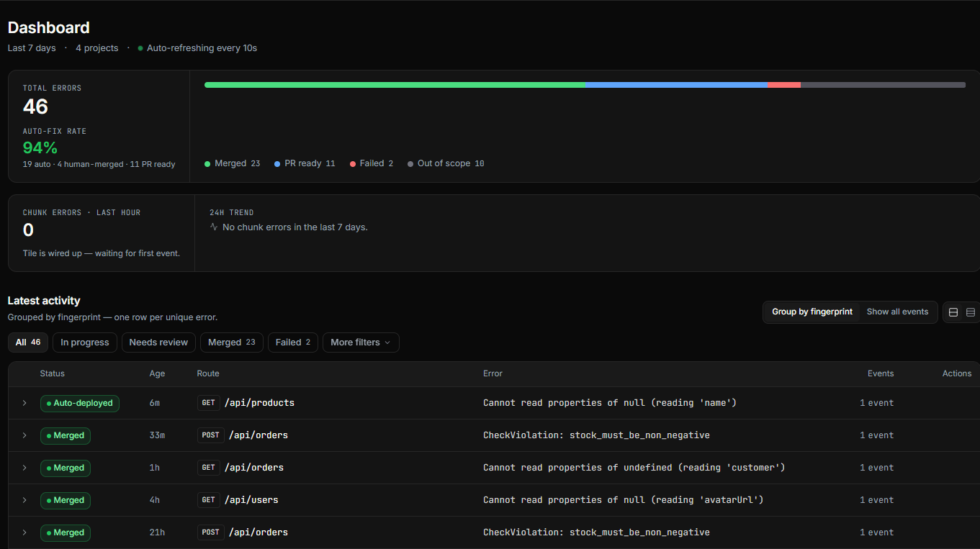Click the Status column header

click(53, 373)
